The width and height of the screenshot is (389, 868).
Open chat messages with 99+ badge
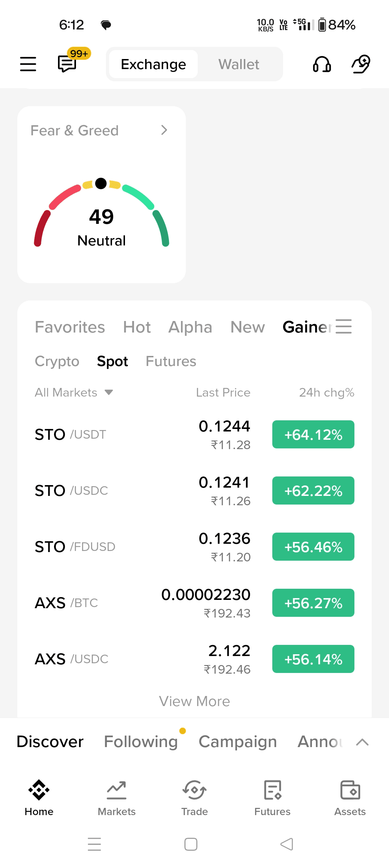(x=68, y=64)
